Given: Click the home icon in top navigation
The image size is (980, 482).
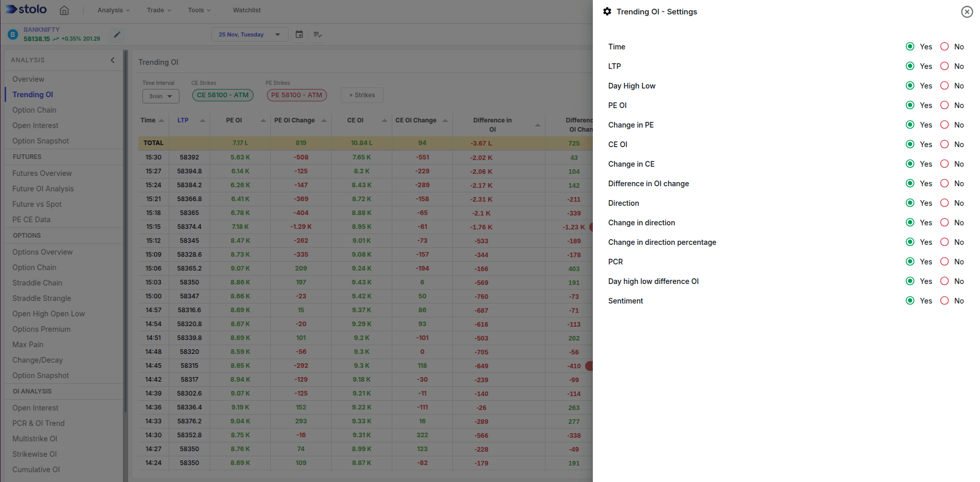Looking at the screenshot, I should [x=64, y=10].
